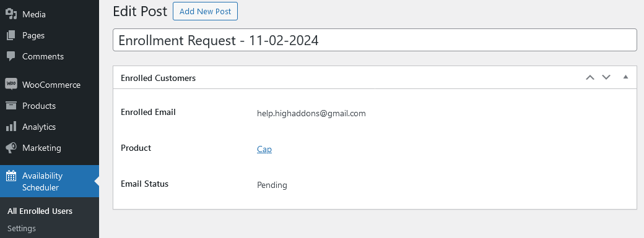This screenshot has width=644, height=238.
Task: Click the Marketing megaphone icon
Action: (11, 148)
